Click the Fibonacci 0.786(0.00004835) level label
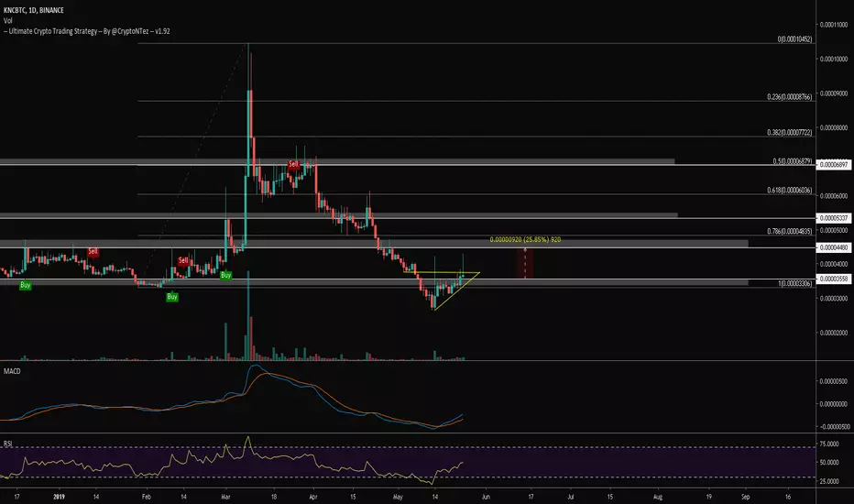 (x=790, y=232)
